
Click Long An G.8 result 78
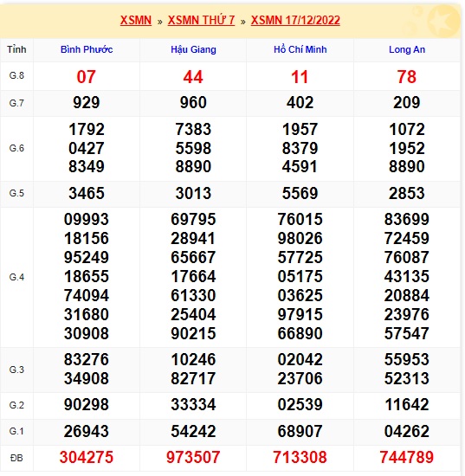(407, 77)
